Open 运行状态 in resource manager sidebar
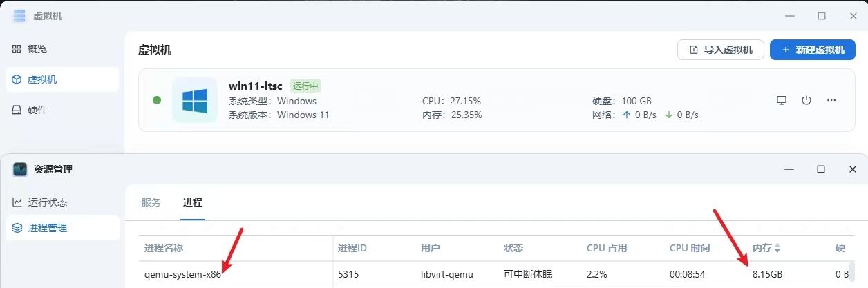868x288 pixels. tap(47, 202)
